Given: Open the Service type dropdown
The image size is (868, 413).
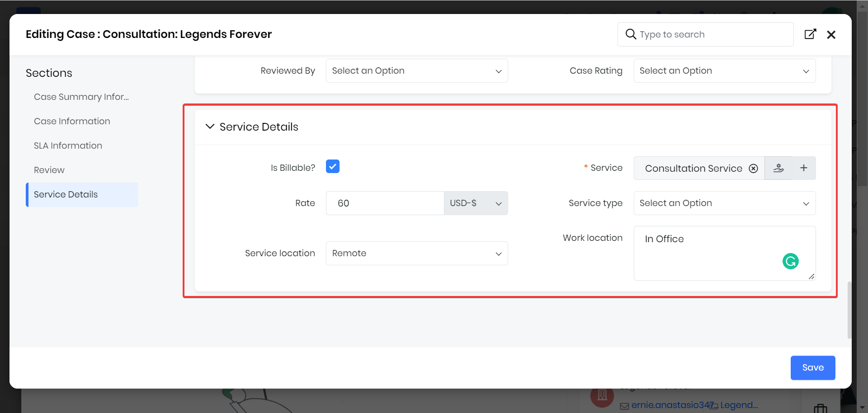Looking at the screenshot, I should (x=724, y=203).
